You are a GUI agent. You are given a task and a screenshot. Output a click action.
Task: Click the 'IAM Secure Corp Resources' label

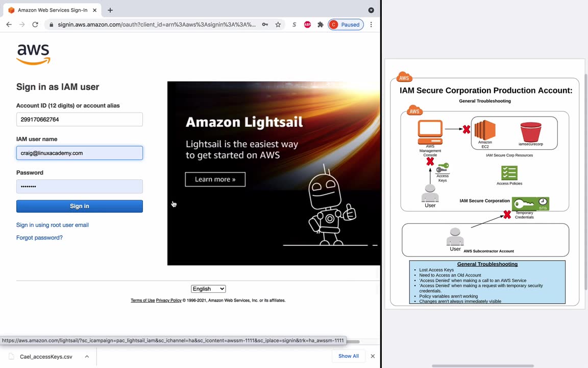coord(509,155)
